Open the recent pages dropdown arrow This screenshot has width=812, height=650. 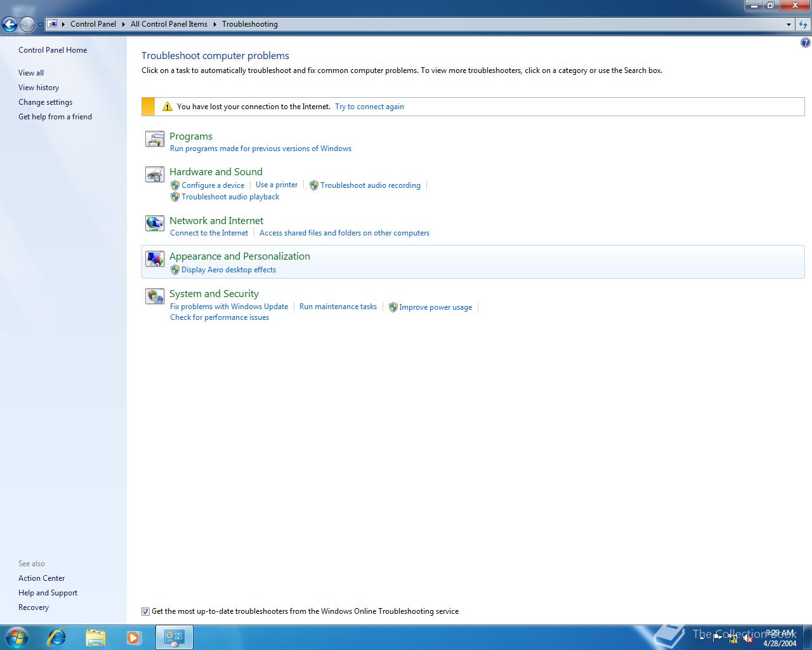pyautogui.click(x=41, y=24)
